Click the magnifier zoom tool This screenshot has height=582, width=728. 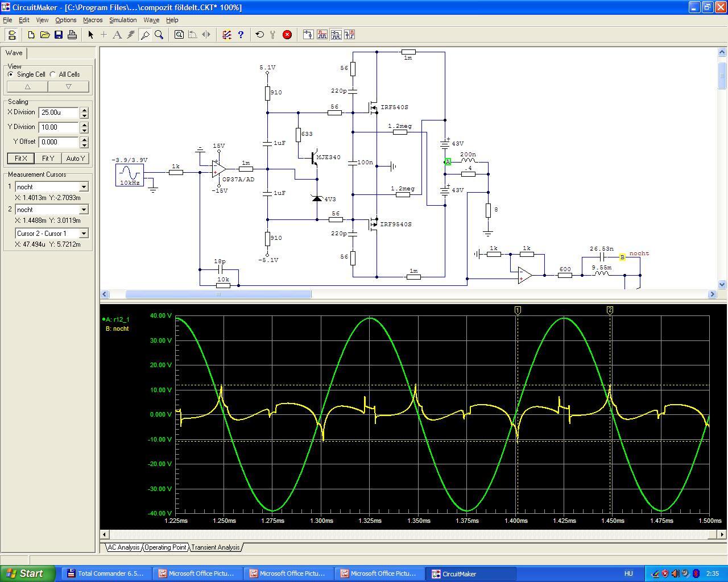[159, 35]
